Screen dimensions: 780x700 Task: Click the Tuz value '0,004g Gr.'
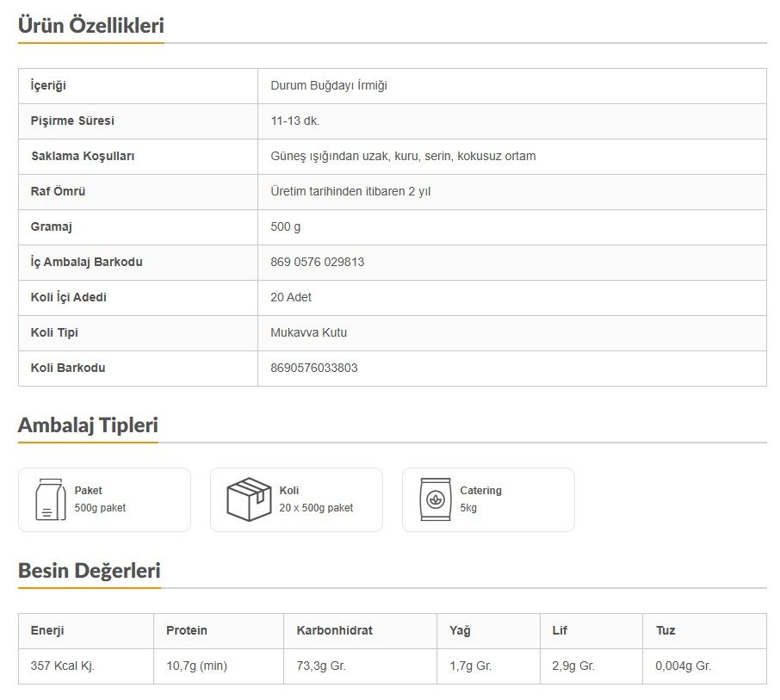coord(683,666)
